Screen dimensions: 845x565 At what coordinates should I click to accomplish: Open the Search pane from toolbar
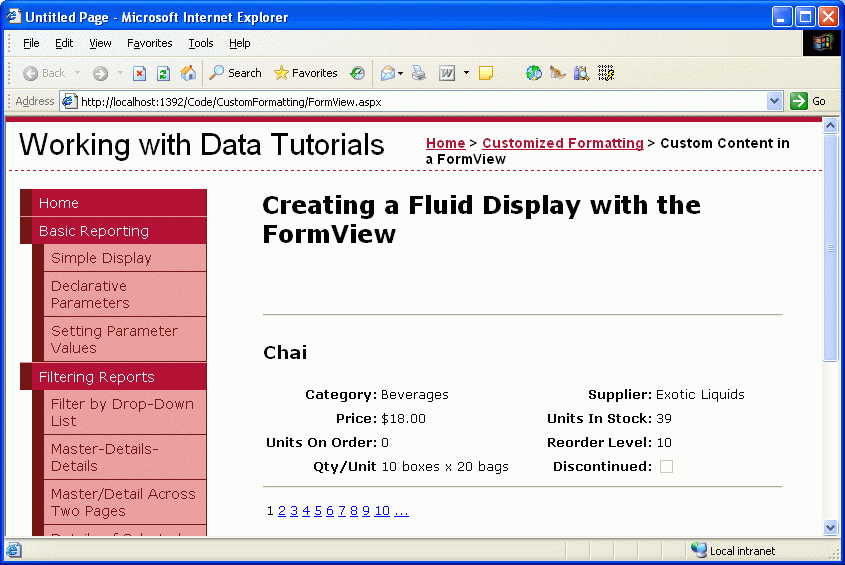click(235, 73)
